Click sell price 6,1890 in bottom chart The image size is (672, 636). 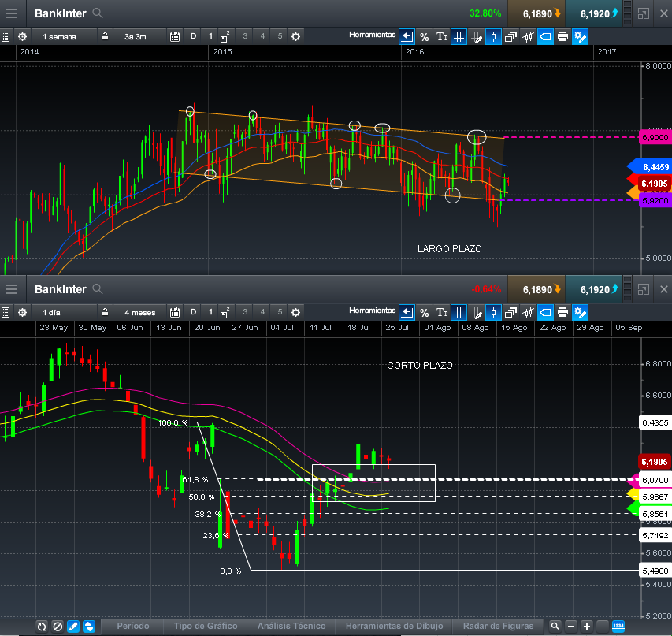point(536,289)
